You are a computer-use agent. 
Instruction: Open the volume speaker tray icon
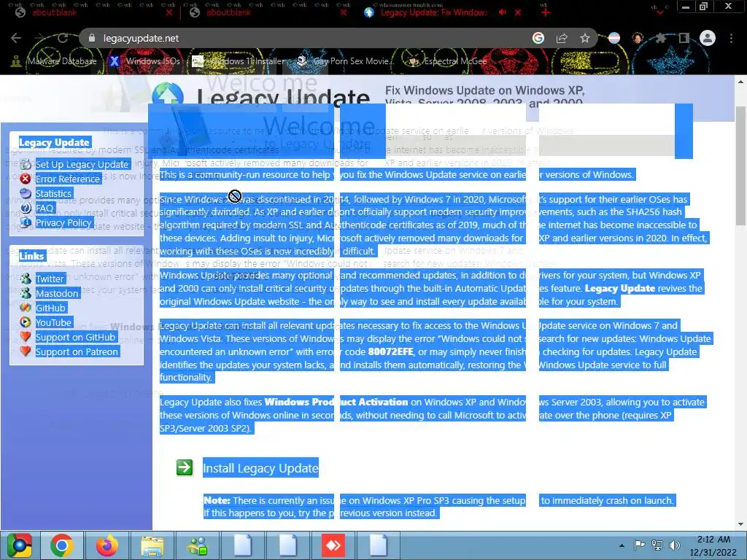pyautogui.click(x=674, y=545)
